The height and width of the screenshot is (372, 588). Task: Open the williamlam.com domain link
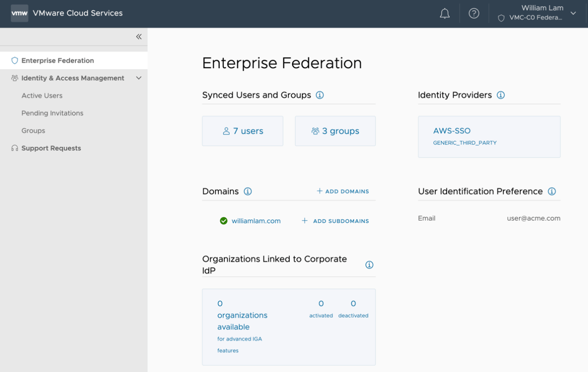(256, 221)
